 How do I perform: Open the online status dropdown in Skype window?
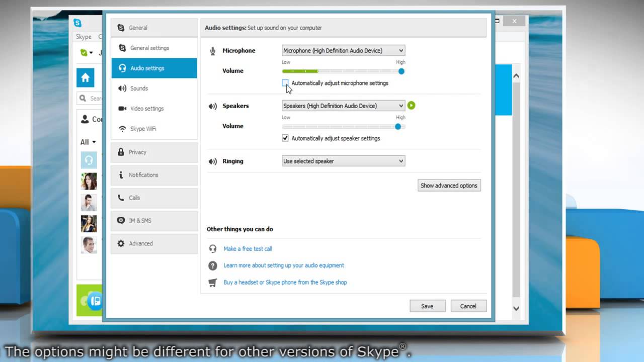click(87, 52)
